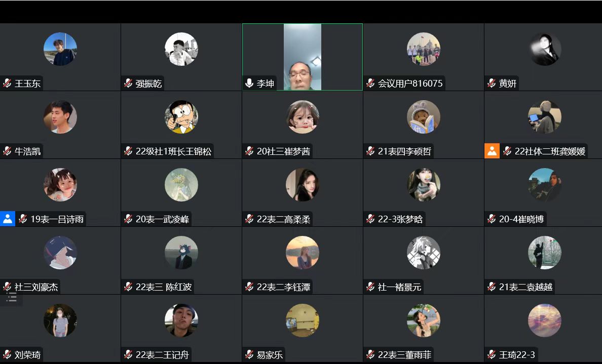Click the name label 21表二袁越越
Viewport: 602px width, 364px height.
click(525, 287)
